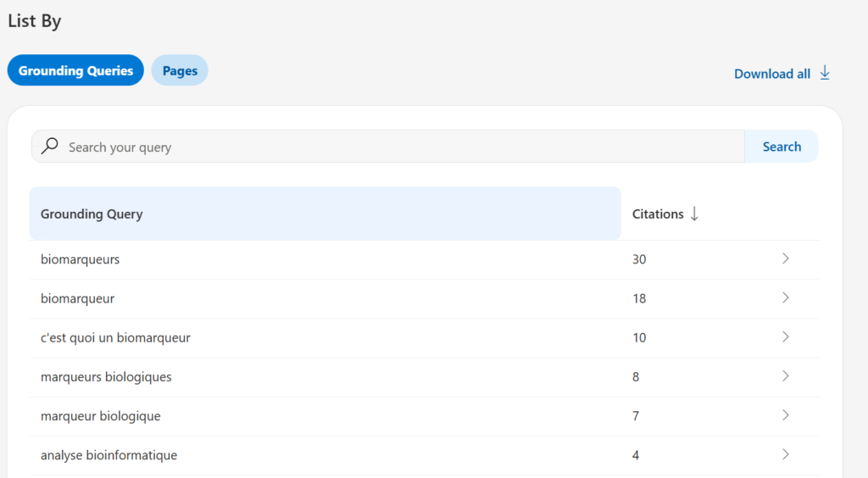Click the citation count 18
The width and height of the screenshot is (868, 478).
tap(639, 298)
